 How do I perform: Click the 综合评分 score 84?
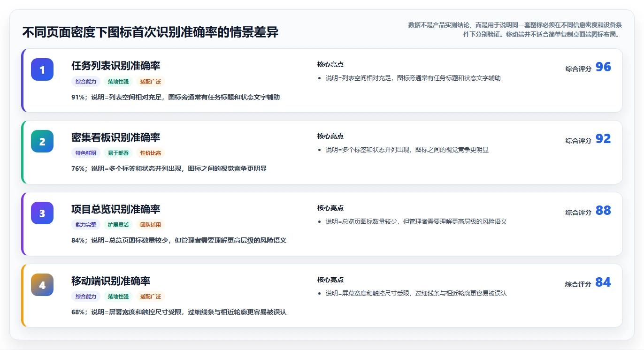click(603, 282)
